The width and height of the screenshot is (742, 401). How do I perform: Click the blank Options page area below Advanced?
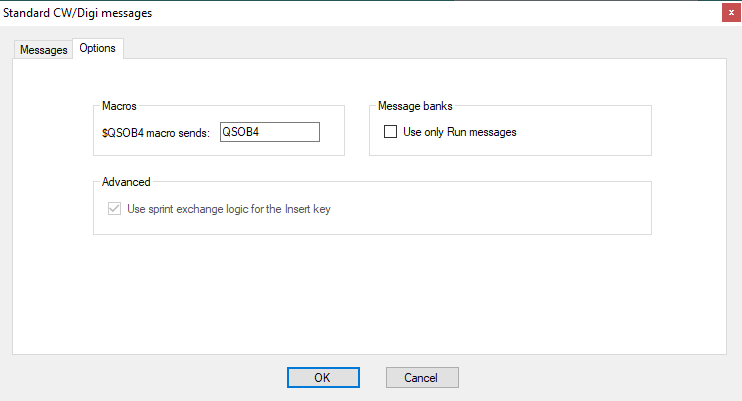pyautogui.click(x=369, y=294)
